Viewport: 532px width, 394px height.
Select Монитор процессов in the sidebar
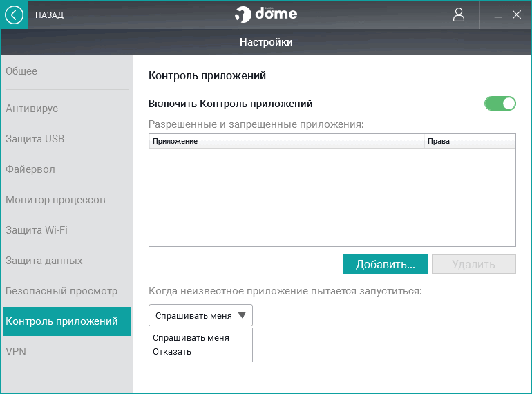(55, 200)
